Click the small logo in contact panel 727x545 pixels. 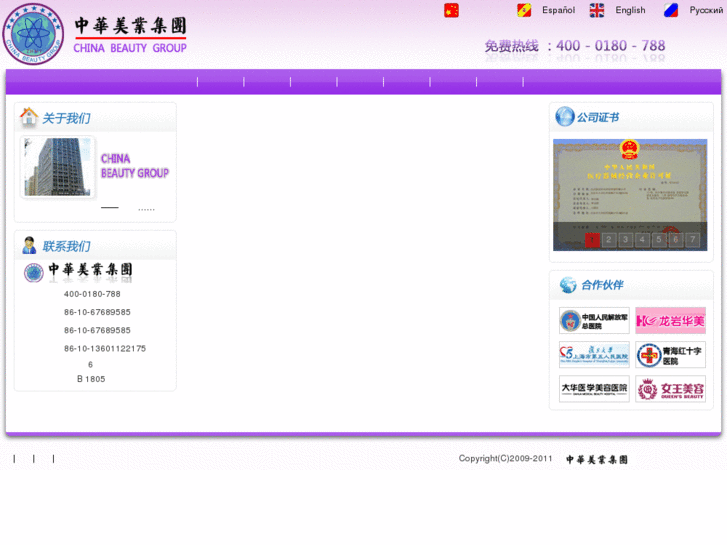tap(33, 273)
